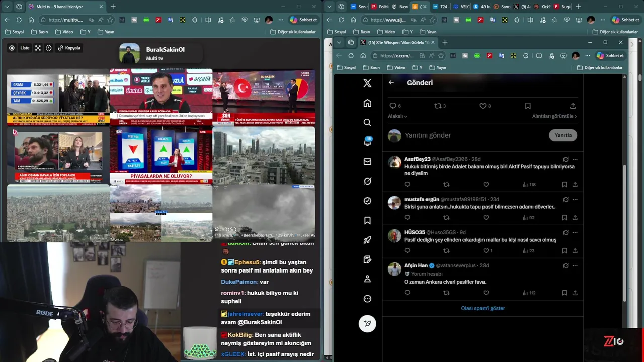Open Multi tv settings gear
This screenshot has height=362, width=644.
pyautogui.click(x=12, y=48)
